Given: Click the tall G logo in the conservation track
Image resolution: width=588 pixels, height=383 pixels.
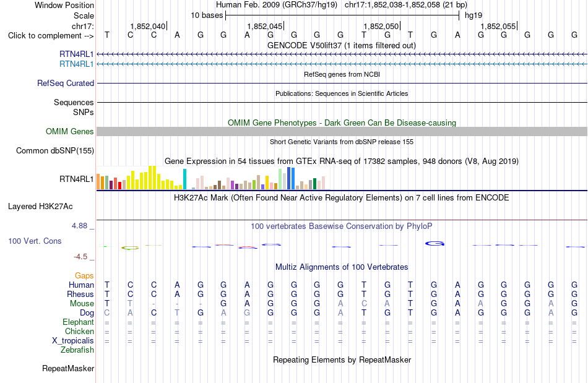Looking at the screenshot, I should [x=435, y=244].
